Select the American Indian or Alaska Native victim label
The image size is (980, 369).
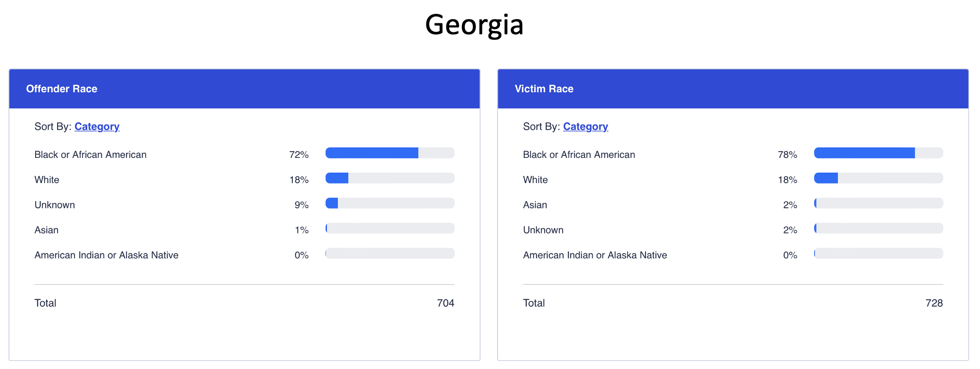point(595,255)
